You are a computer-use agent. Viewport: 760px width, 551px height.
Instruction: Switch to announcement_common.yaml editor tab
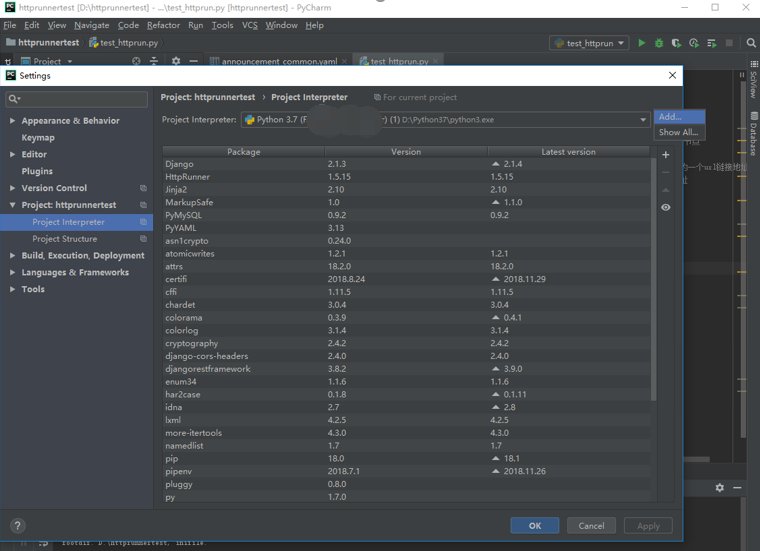point(279,61)
